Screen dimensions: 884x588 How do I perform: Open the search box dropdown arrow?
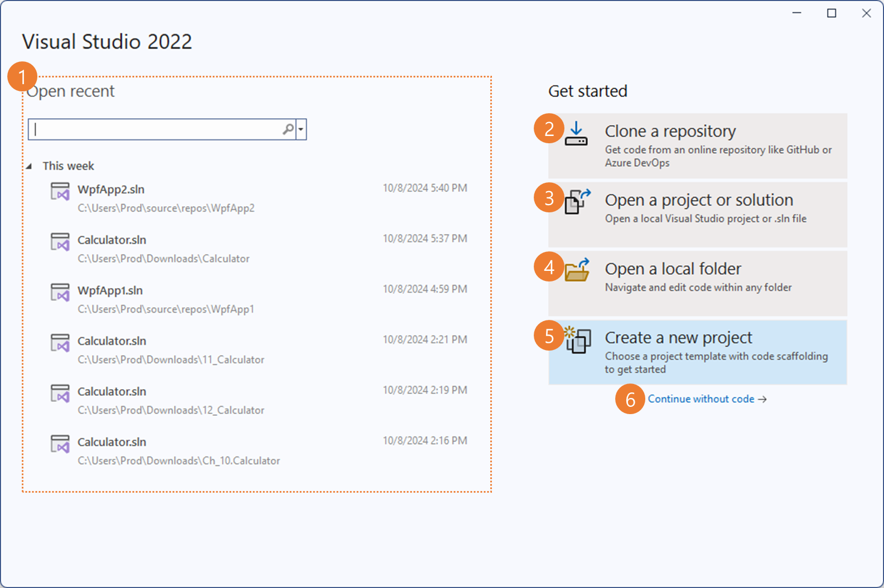point(301,129)
